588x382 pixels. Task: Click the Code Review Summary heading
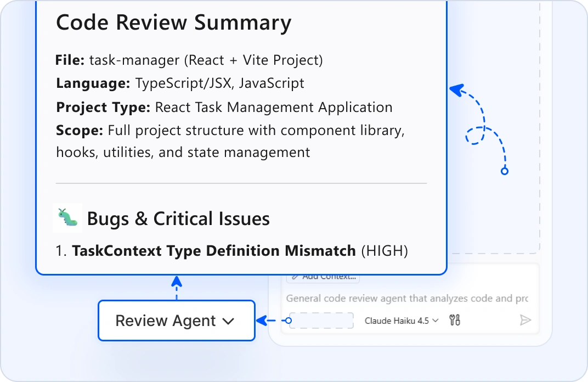tap(173, 23)
